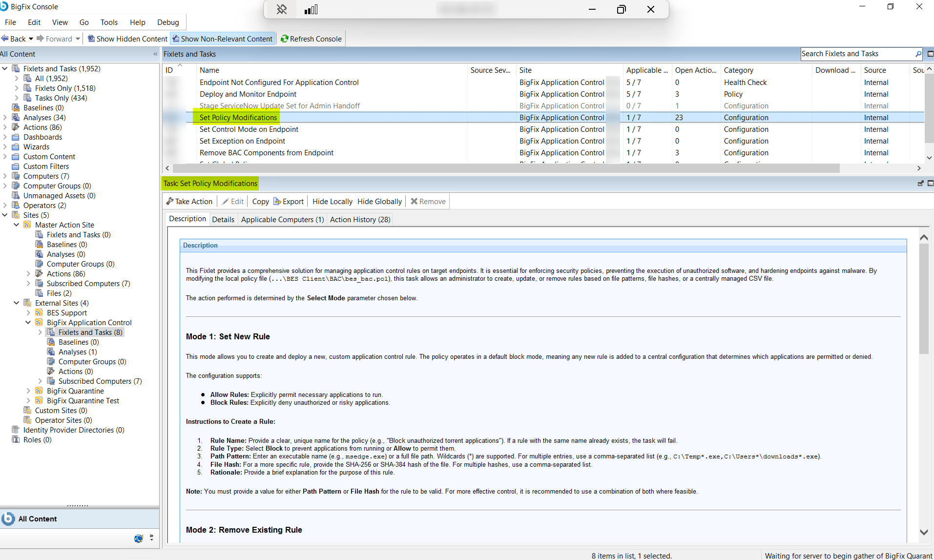The height and width of the screenshot is (560, 934).
Task: Select the Computers (7) icon
Action: click(x=16, y=176)
